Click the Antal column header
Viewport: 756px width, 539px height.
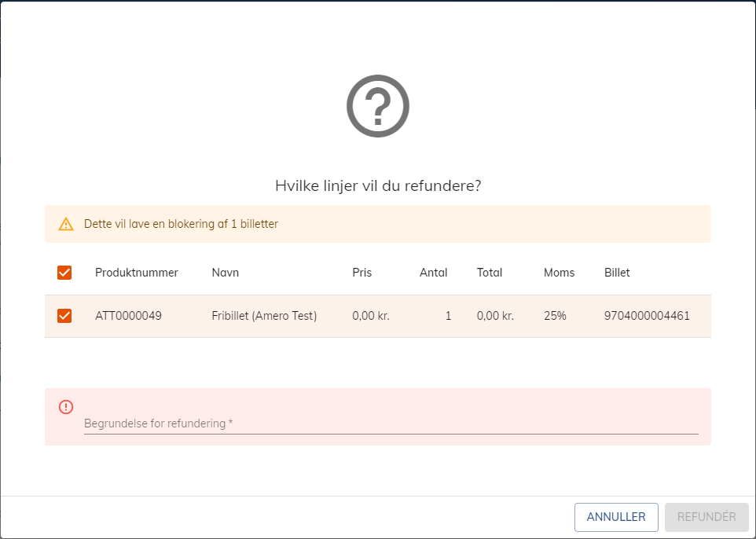[x=434, y=273]
